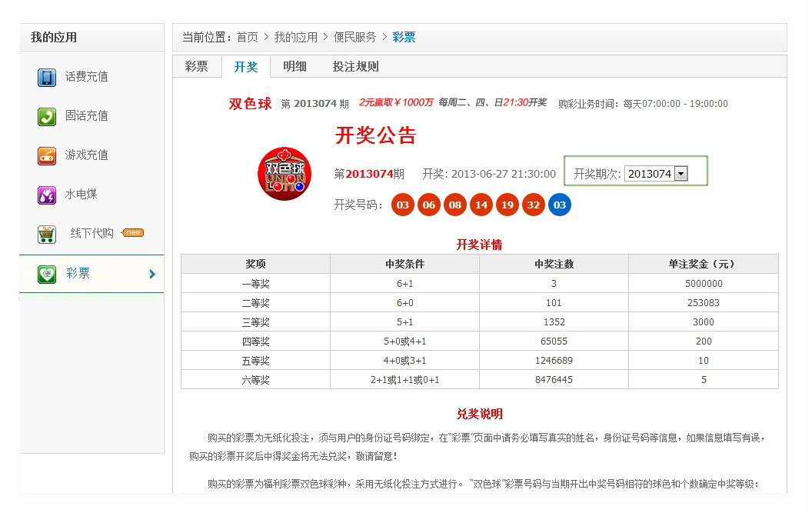Click red ball number 32

click(534, 205)
